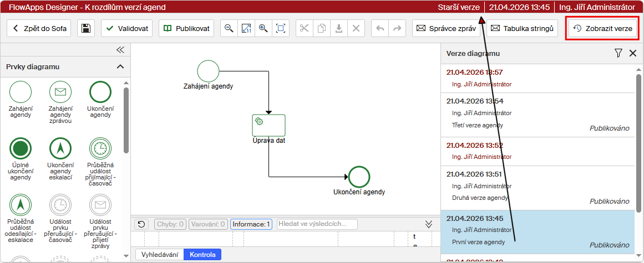Click the paste download-arrow icon
The image size is (644, 263).
pos(339,28)
